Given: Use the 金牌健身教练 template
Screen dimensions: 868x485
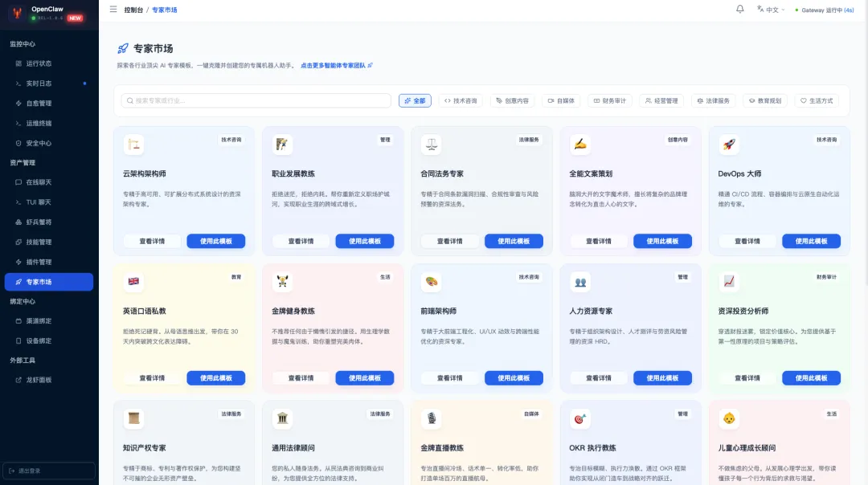Looking at the screenshot, I should 365,378.
